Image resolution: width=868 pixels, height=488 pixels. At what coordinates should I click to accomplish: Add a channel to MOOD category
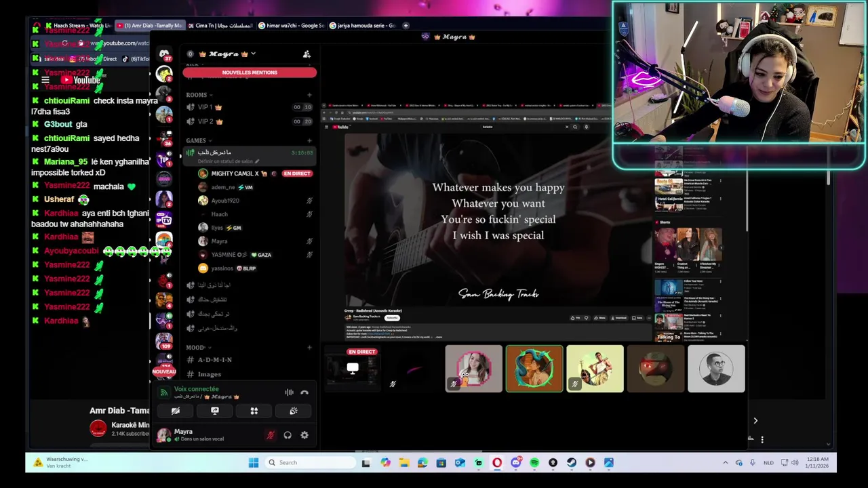coord(309,348)
